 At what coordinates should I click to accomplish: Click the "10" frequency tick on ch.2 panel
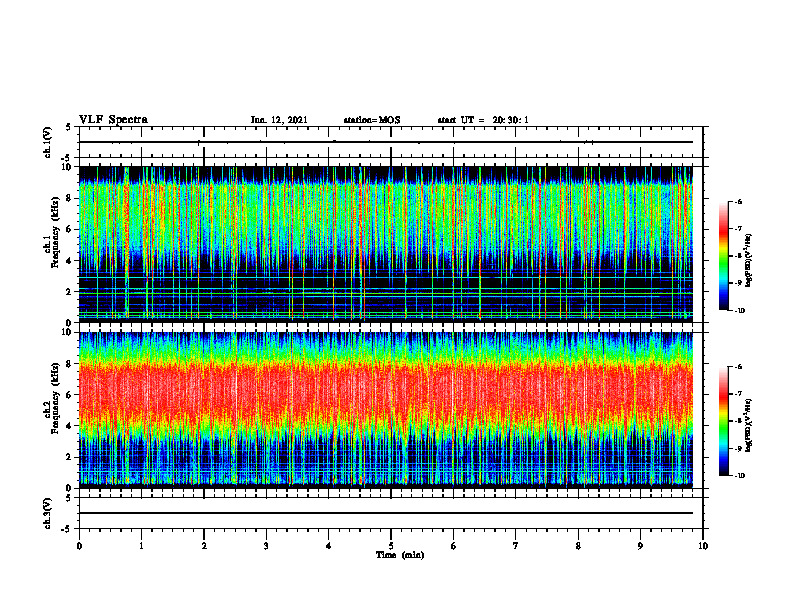tap(68, 332)
